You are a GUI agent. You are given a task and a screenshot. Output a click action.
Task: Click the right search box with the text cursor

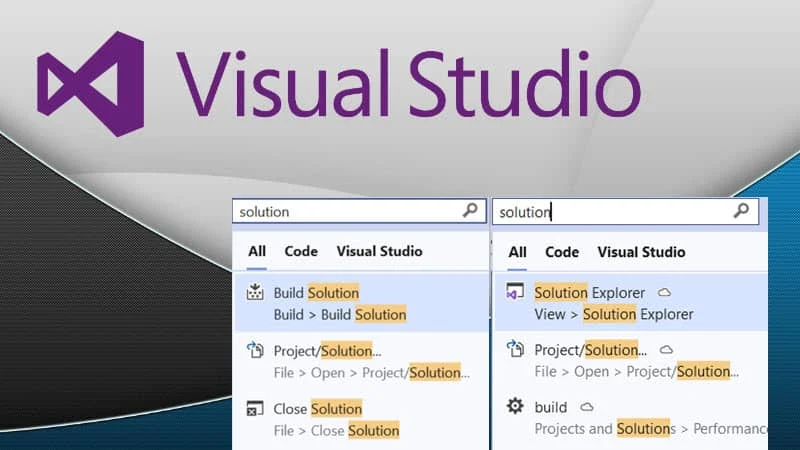(x=625, y=211)
